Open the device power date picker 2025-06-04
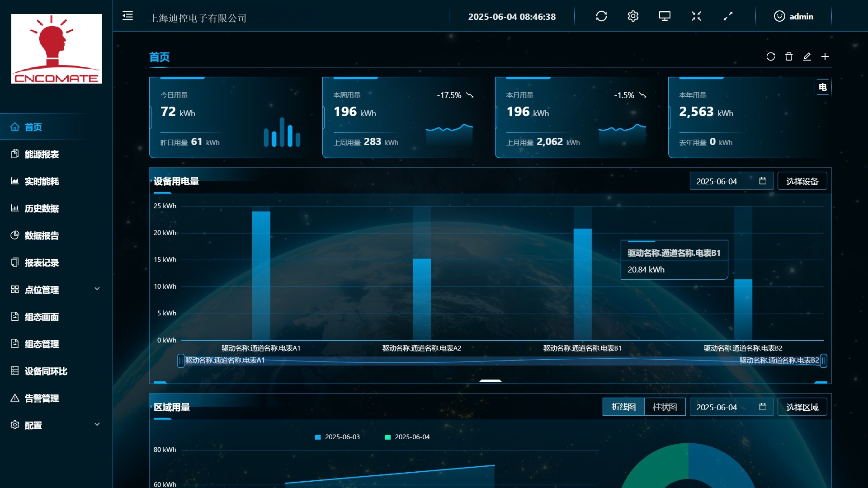 tap(731, 181)
